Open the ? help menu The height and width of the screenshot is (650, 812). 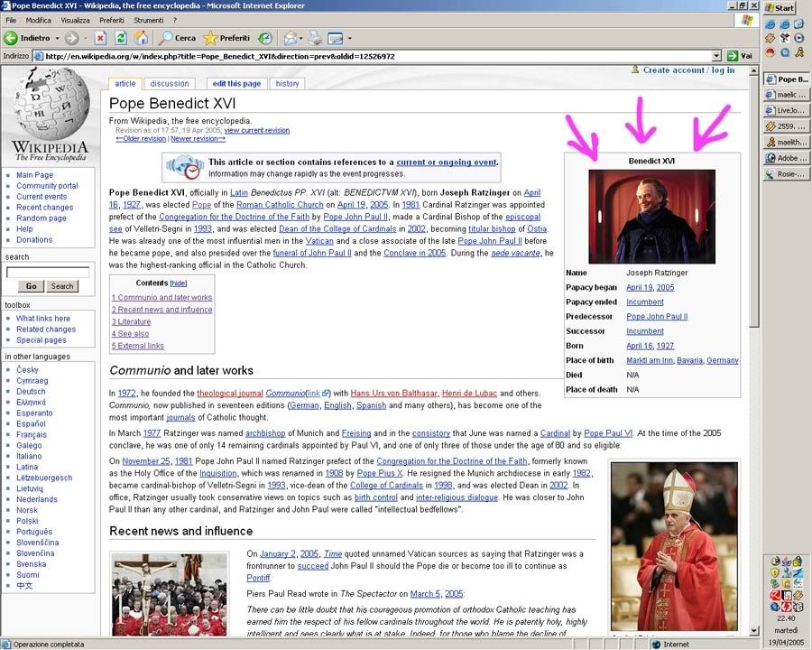(x=175, y=20)
